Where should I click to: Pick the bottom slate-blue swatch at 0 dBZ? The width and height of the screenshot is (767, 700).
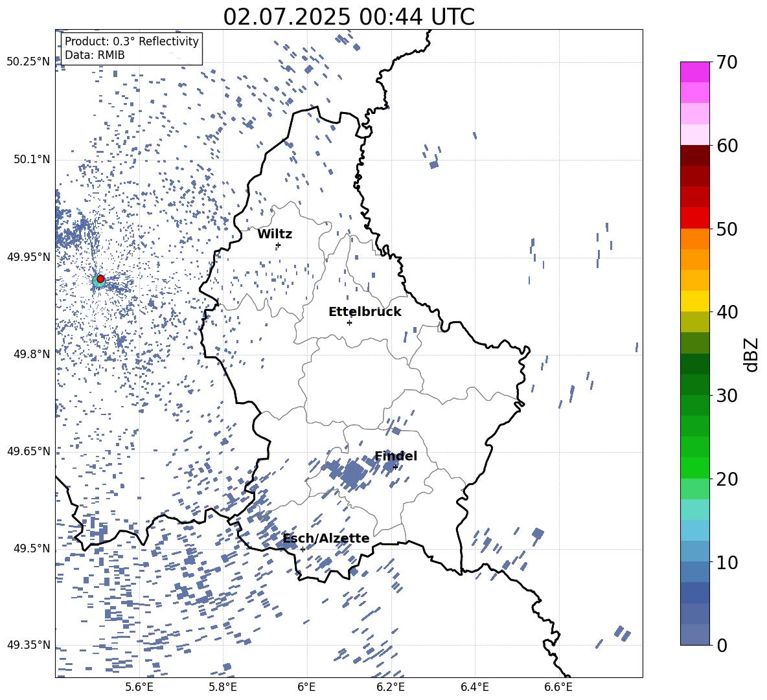coord(694,635)
